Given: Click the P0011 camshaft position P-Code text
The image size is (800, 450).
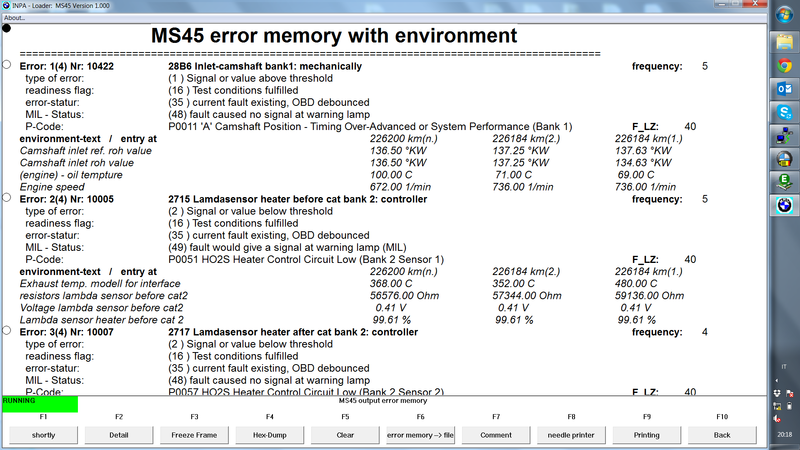Looking at the screenshot, I should pyautogui.click(x=370, y=127).
